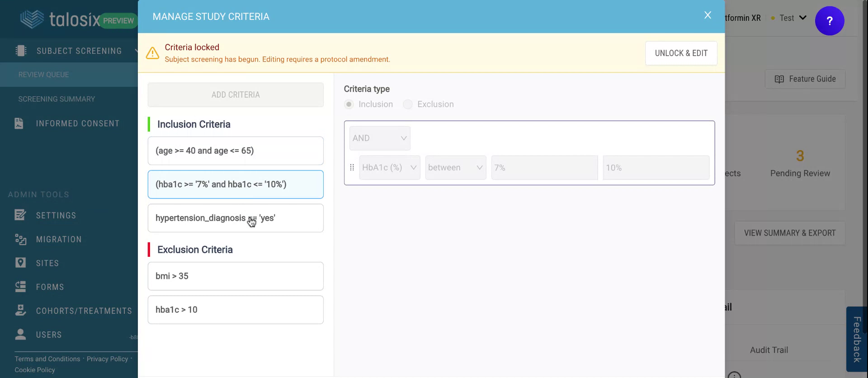868x378 pixels.
Task: Click the Subject Screening sidebar icon
Action: click(x=21, y=51)
